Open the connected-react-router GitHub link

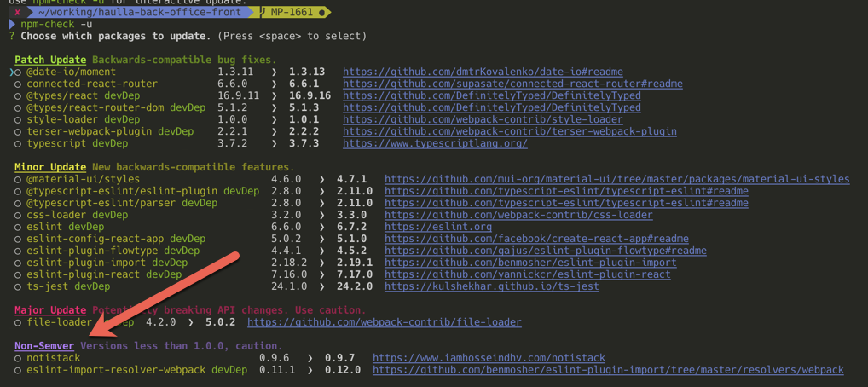click(x=512, y=84)
